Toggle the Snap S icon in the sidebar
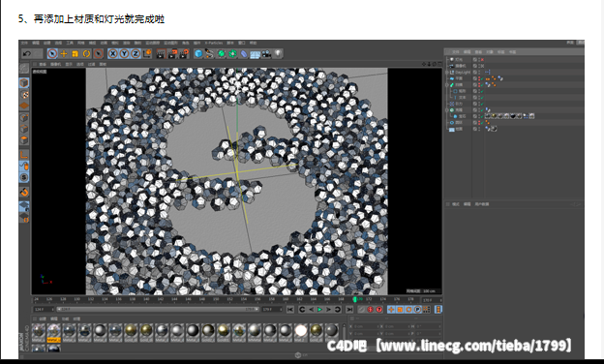This screenshot has height=364, width=604. click(24, 177)
